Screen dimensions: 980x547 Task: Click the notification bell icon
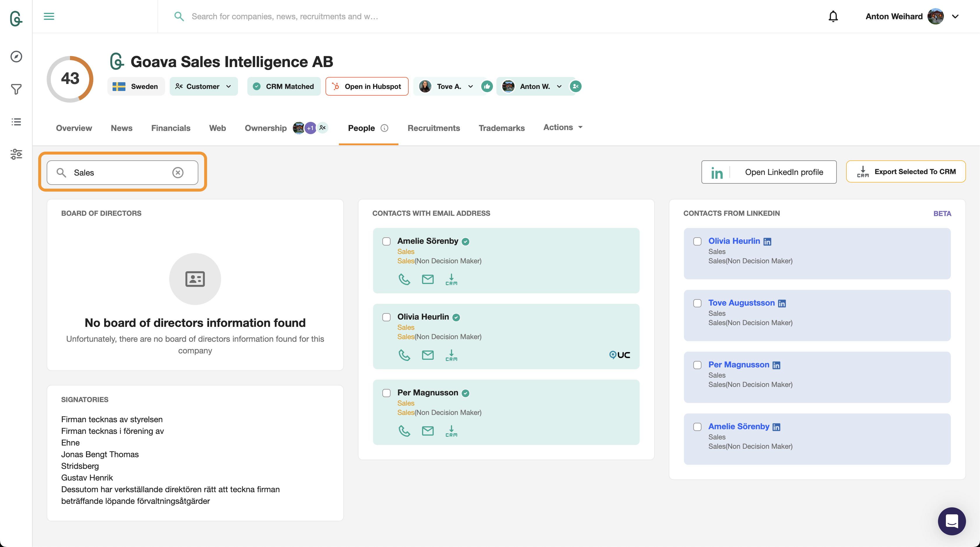833,16
